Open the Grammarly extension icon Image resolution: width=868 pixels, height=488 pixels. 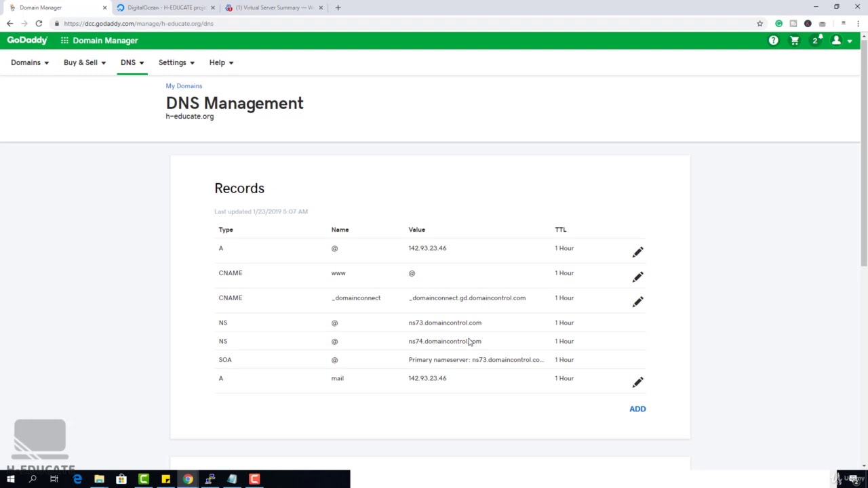coord(778,24)
